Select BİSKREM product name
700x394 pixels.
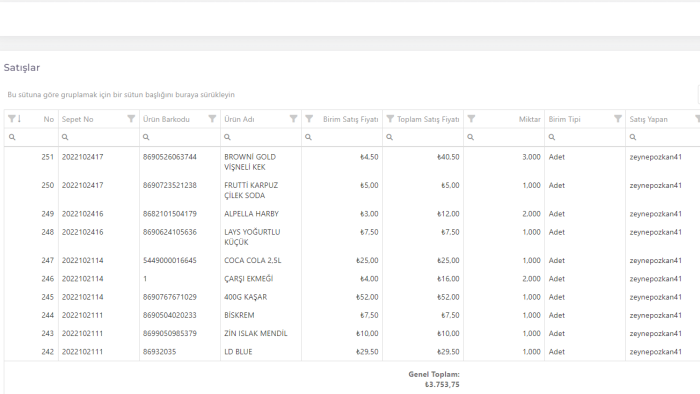239,315
